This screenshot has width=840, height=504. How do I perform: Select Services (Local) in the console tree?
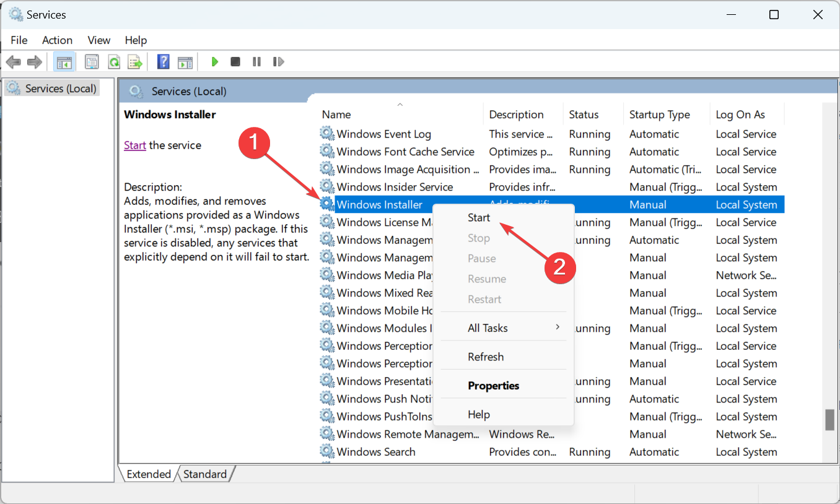click(x=61, y=89)
